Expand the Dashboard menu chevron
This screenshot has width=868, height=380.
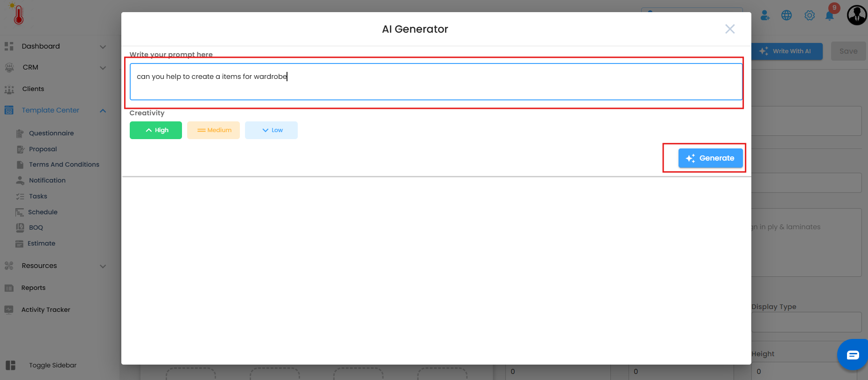pos(103,47)
